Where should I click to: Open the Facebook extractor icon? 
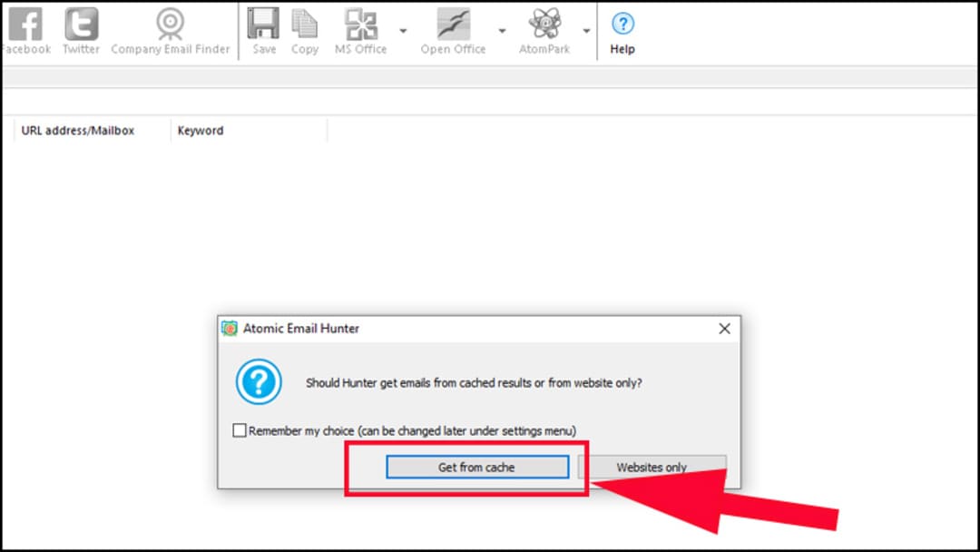[25, 25]
